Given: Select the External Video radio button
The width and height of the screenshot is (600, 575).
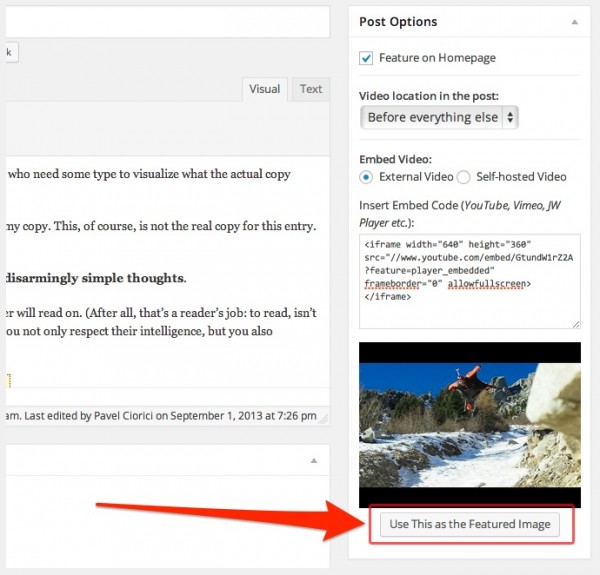Looking at the screenshot, I should click(366, 177).
